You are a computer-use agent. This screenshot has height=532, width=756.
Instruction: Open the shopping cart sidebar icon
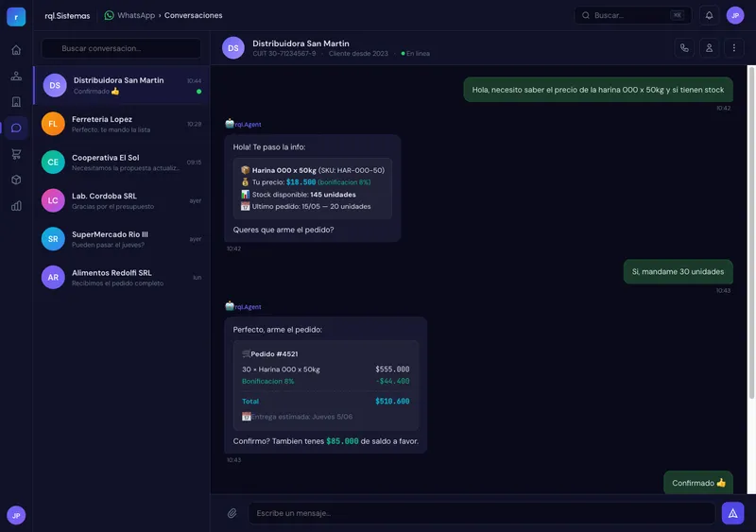click(x=16, y=154)
